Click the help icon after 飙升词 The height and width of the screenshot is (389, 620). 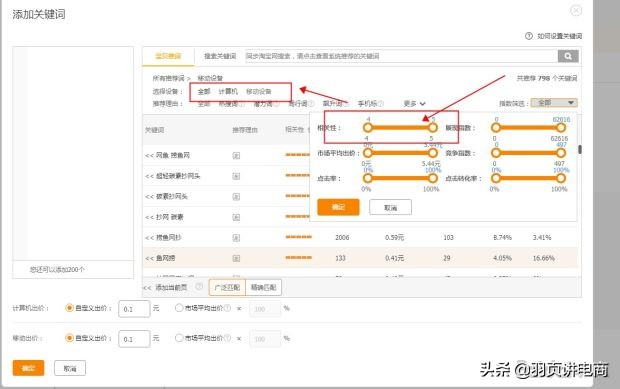346,104
